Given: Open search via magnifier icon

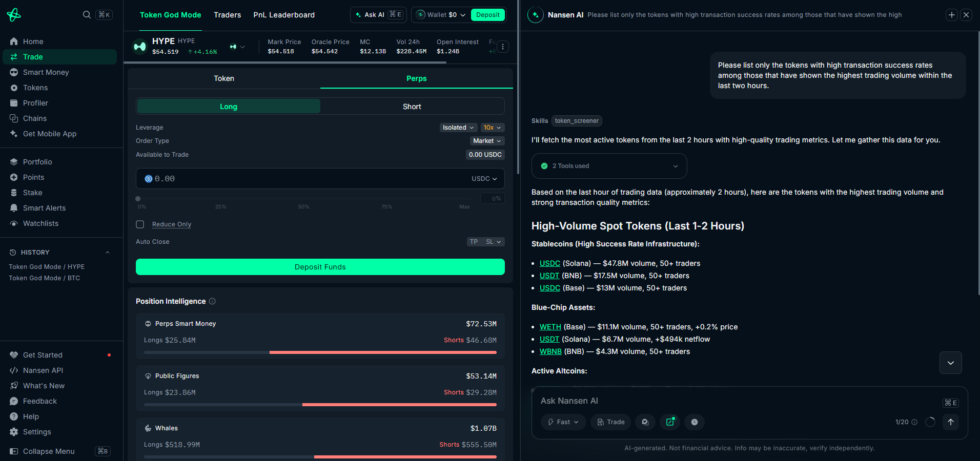Looking at the screenshot, I should [87, 14].
